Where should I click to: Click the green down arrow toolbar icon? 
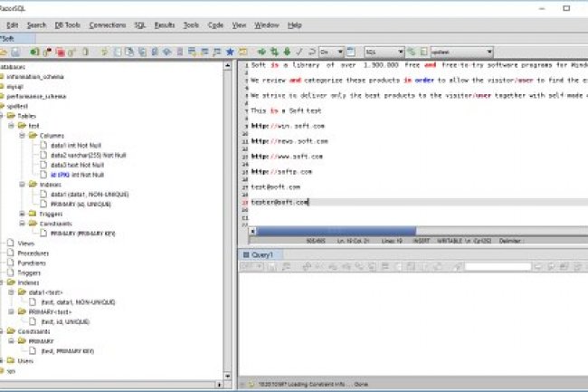coord(286,53)
